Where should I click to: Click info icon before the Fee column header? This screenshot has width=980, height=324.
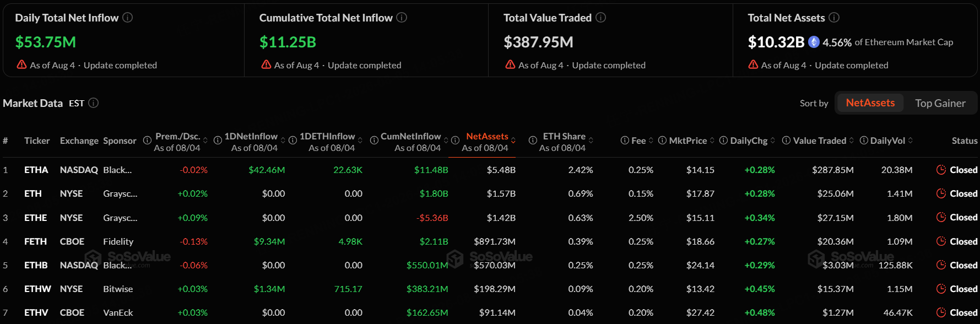[x=625, y=141]
